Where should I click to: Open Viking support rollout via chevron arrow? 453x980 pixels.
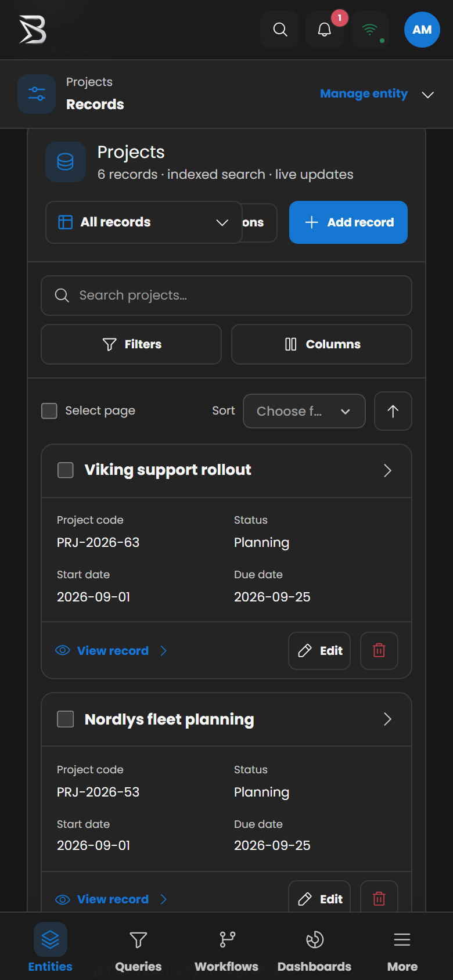tap(388, 470)
